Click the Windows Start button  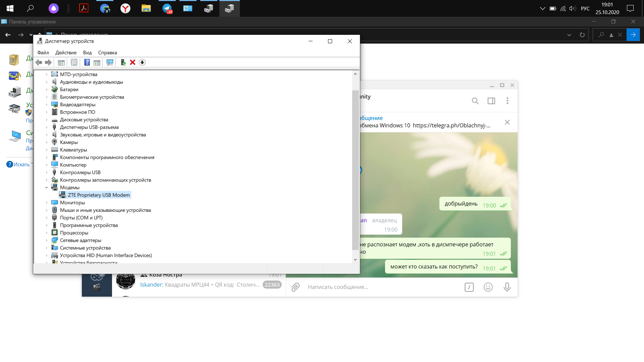point(10,8)
